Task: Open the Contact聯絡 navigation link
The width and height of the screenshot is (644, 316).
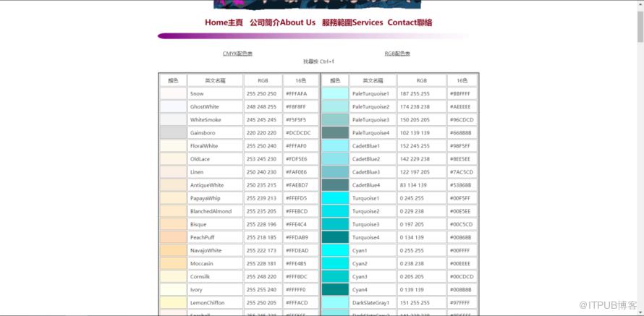Action: coord(410,22)
